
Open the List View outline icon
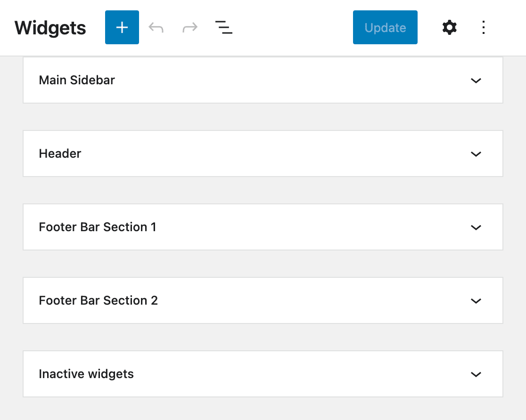click(x=224, y=28)
